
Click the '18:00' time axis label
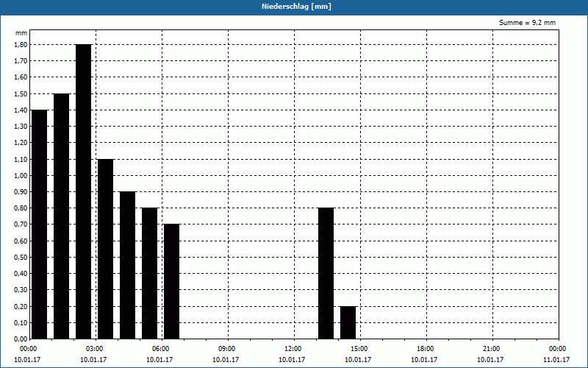coord(426,349)
